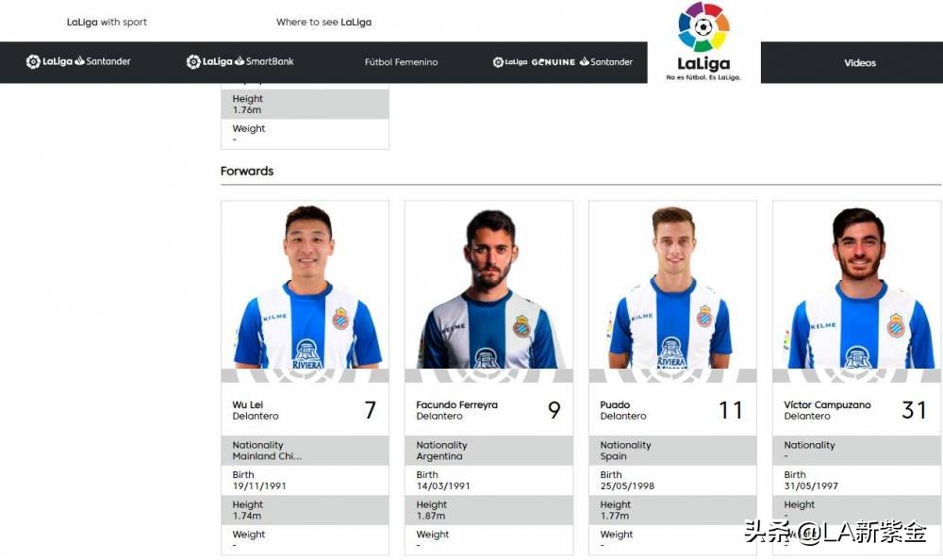The width and height of the screenshot is (943, 560).
Task: Click Espanyol crest on Víctor Campuzano's shirt
Action: pyautogui.click(x=896, y=325)
